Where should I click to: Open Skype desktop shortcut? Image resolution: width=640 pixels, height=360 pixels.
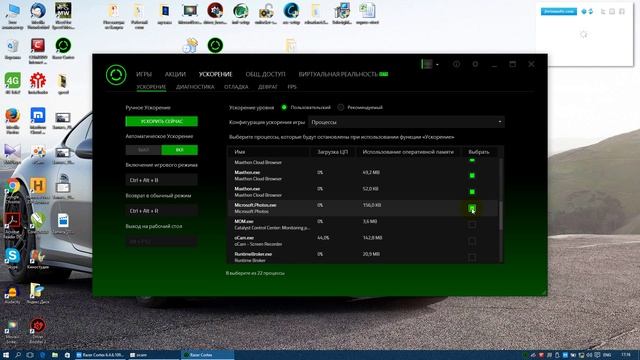(13, 258)
